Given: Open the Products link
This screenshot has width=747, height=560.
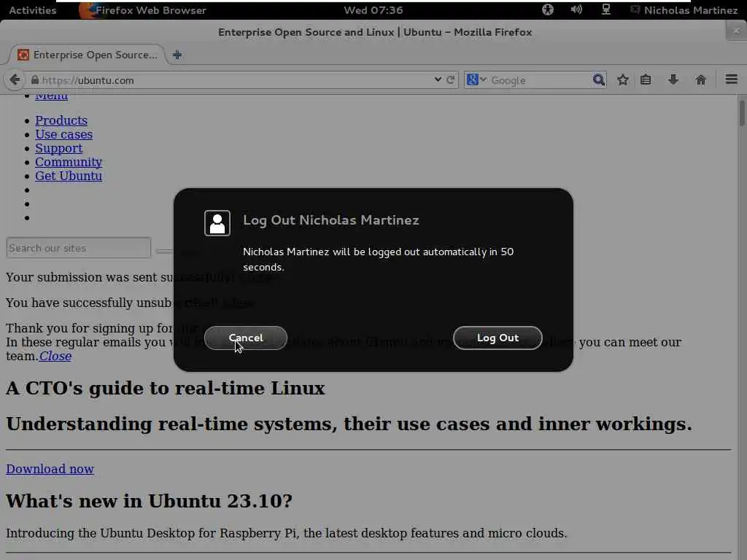Looking at the screenshot, I should pyautogui.click(x=61, y=120).
